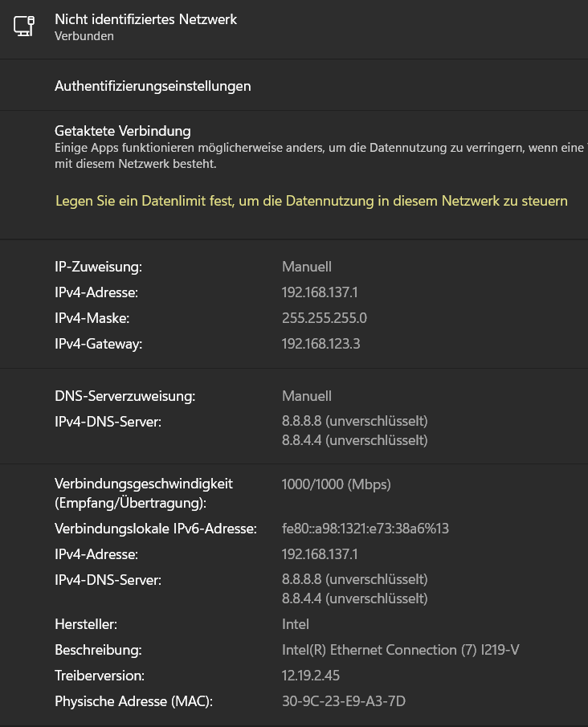Click the Datenlimit festlegen link
This screenshot has height=727, width=588.
coord(310,201)
